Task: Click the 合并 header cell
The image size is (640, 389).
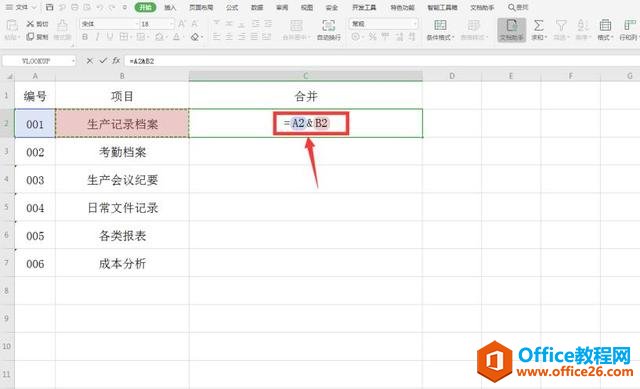Action: tap(306, 96)
